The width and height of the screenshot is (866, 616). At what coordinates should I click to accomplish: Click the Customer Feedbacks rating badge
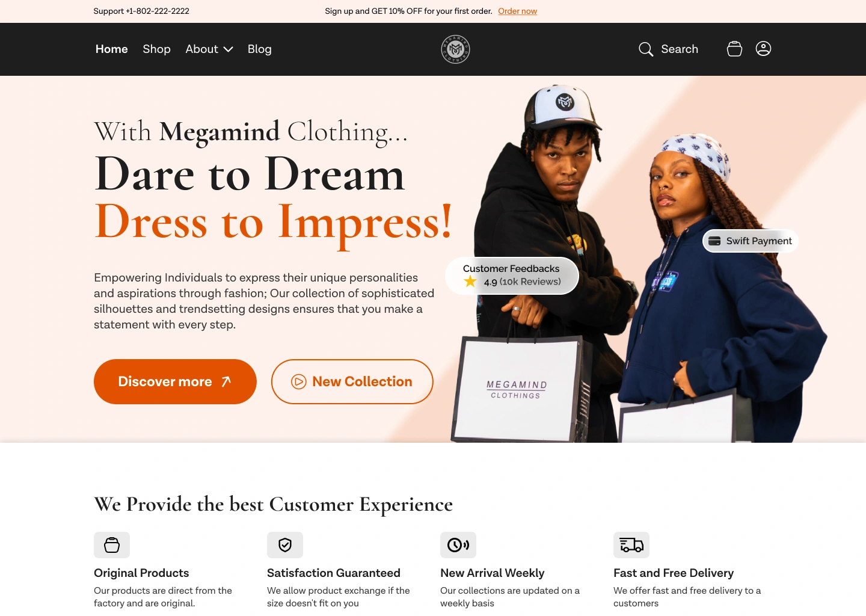click(x=512, y=276)
